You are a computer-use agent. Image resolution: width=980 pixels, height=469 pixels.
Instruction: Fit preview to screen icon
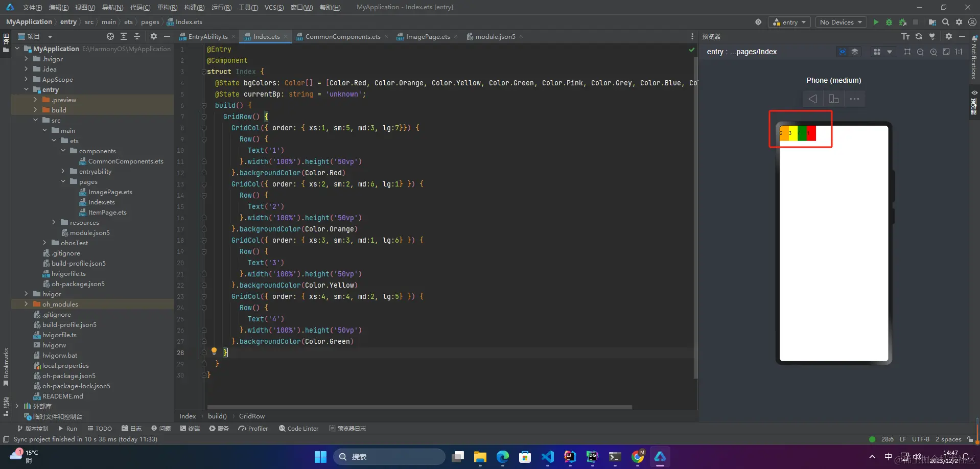[x=946, y=52]
